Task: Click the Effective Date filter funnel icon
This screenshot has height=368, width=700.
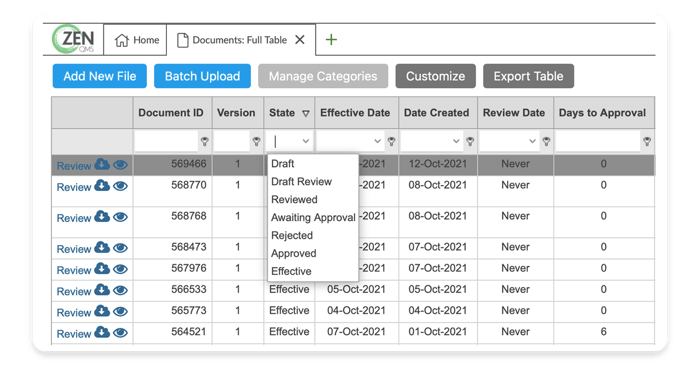Action: coord(392,142)
